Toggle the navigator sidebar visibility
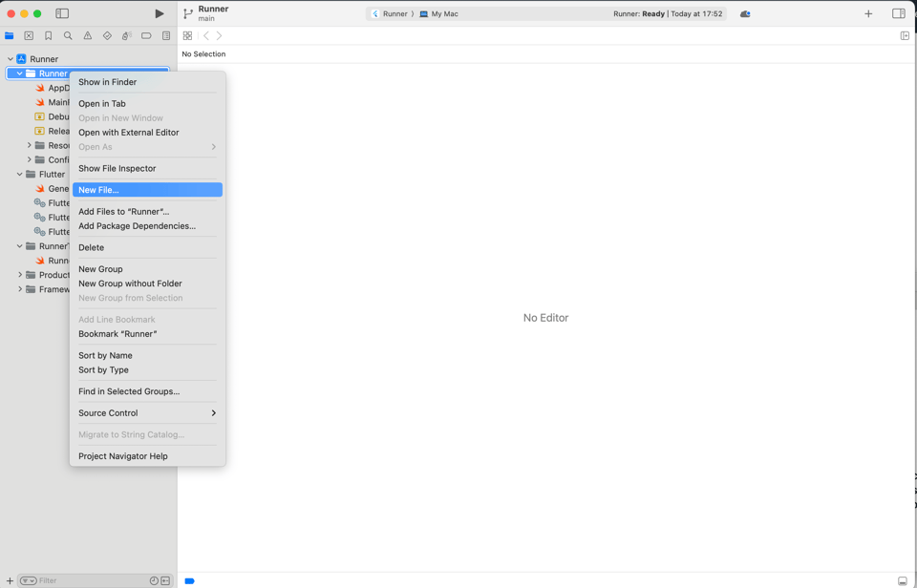 point(62,14)
